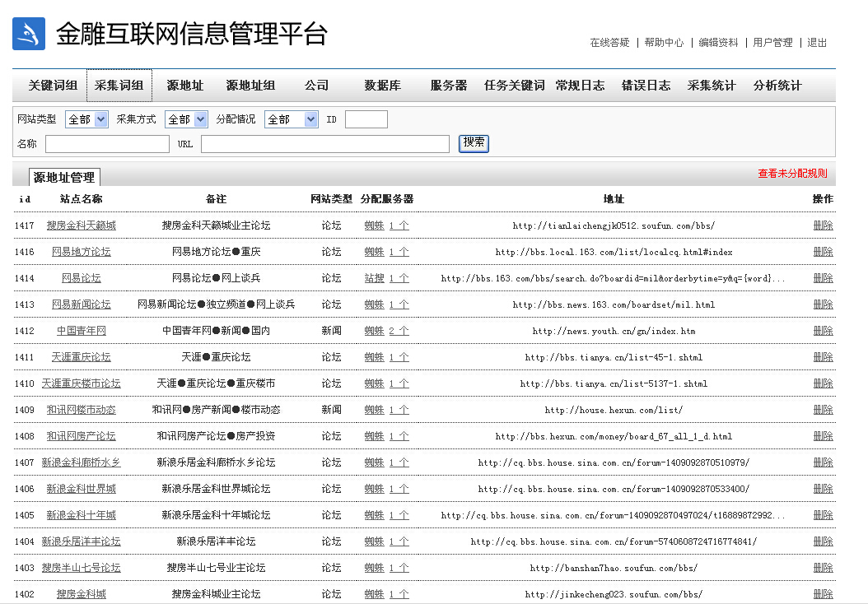Select the 源地址管理 panel tab

(x=64, y=177)
